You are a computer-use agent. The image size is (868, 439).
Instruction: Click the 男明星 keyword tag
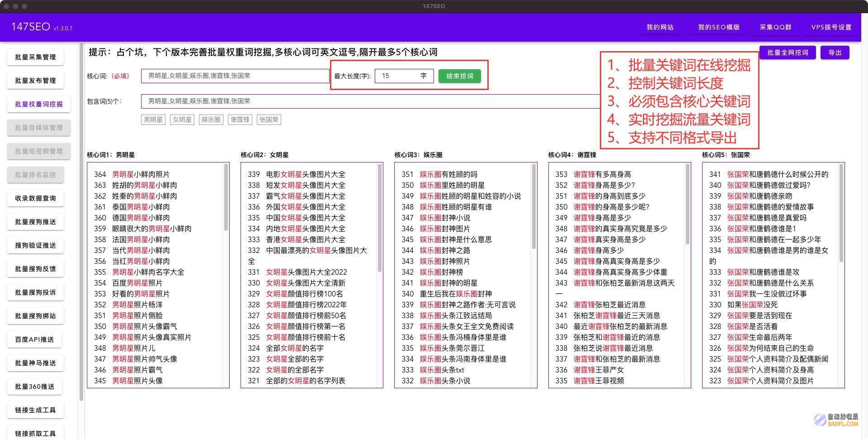pyautogui.click(x=153, y=119)
